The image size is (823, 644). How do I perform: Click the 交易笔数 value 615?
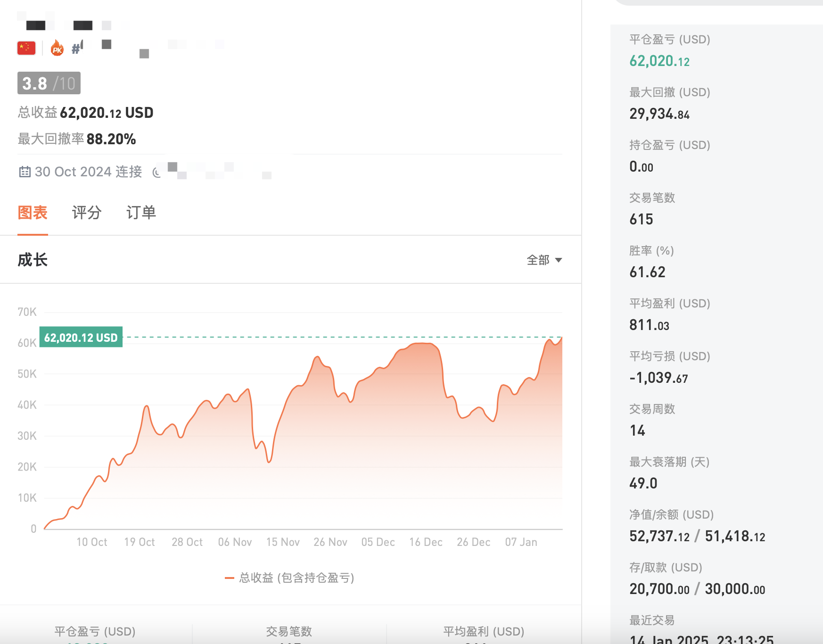(642, 219)
